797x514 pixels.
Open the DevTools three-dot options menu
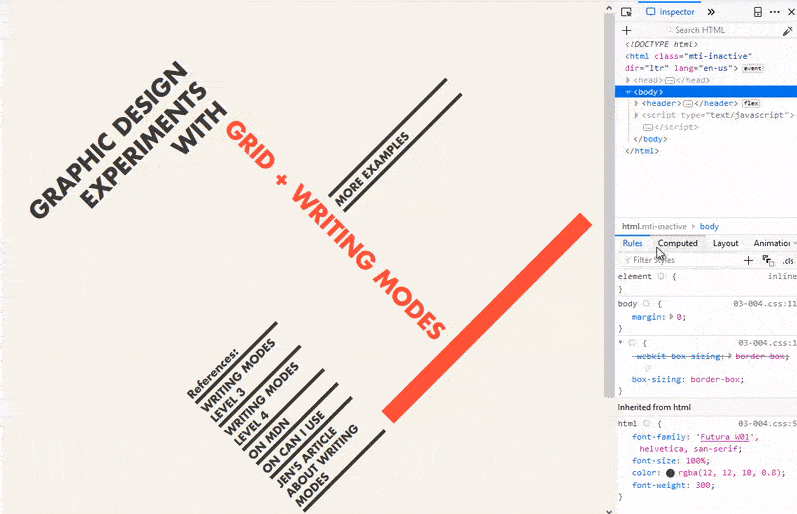click(x=775, y=12)
